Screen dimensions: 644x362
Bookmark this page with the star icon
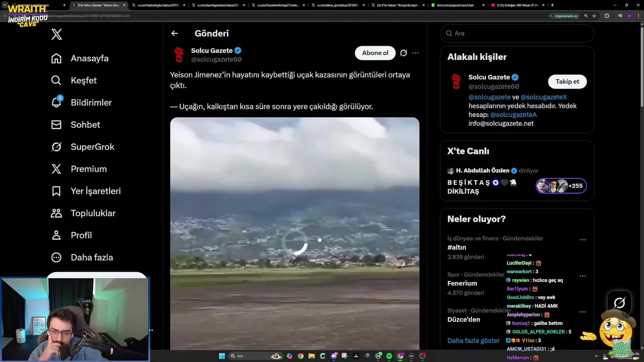click(594, 16)
